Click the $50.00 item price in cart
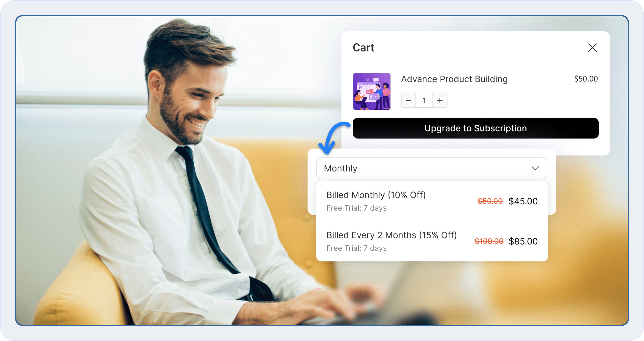 point(586,79)
